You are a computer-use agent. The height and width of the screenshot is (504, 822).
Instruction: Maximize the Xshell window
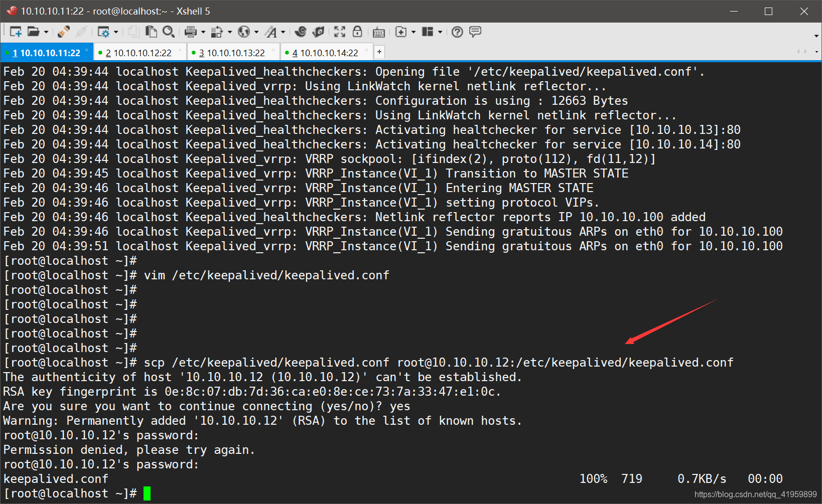point(768,11)
